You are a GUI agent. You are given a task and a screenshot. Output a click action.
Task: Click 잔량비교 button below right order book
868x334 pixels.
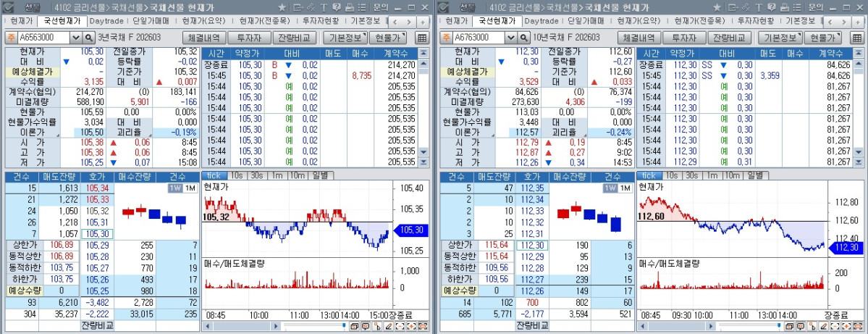[532, 325]
